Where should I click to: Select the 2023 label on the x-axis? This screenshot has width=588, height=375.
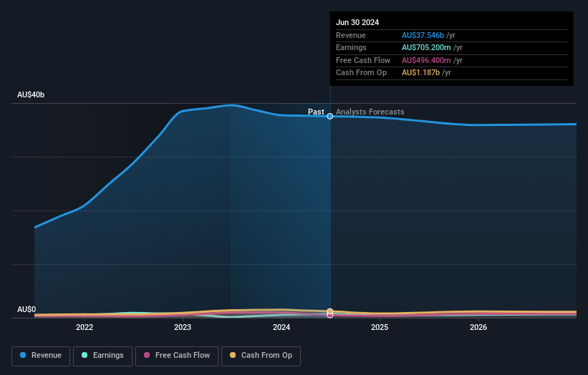tap(183, 327)
